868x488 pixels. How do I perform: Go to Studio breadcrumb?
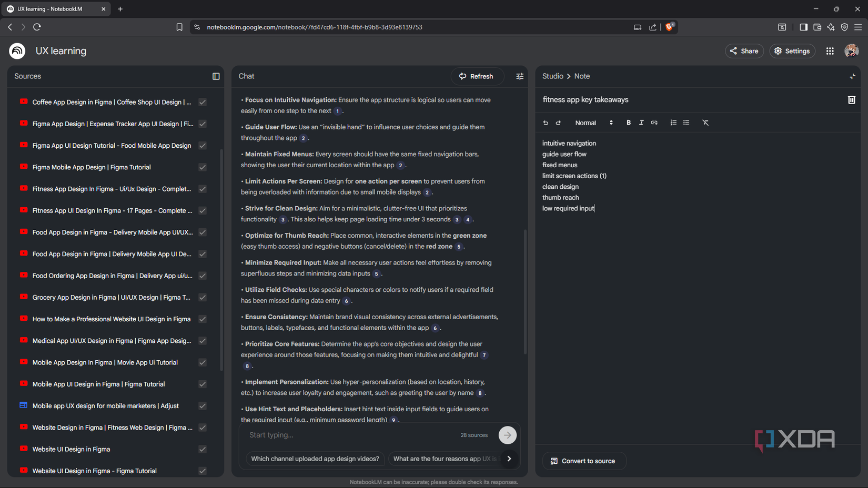pyautogui.click(x=552, y=76)
